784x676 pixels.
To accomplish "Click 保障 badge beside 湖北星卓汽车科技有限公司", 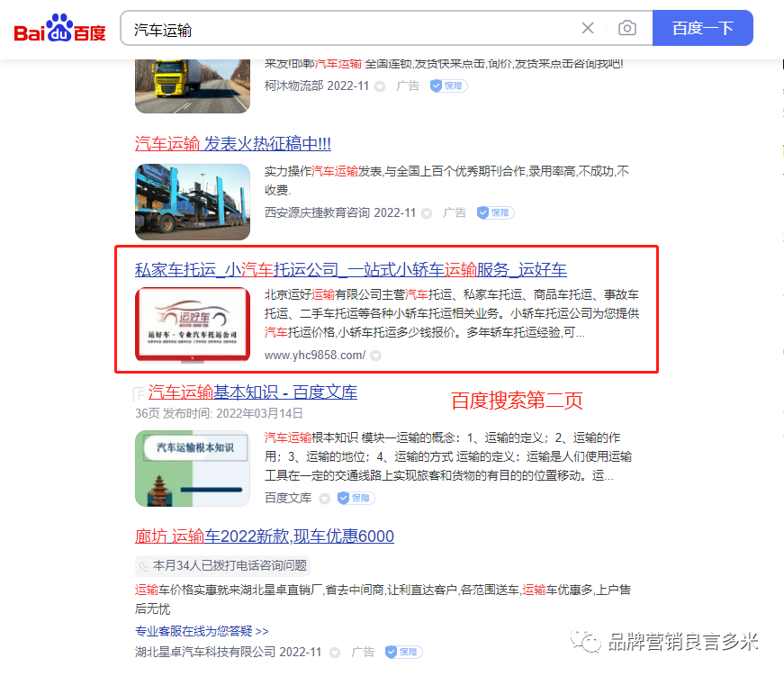I will click(x=403, y=652).
